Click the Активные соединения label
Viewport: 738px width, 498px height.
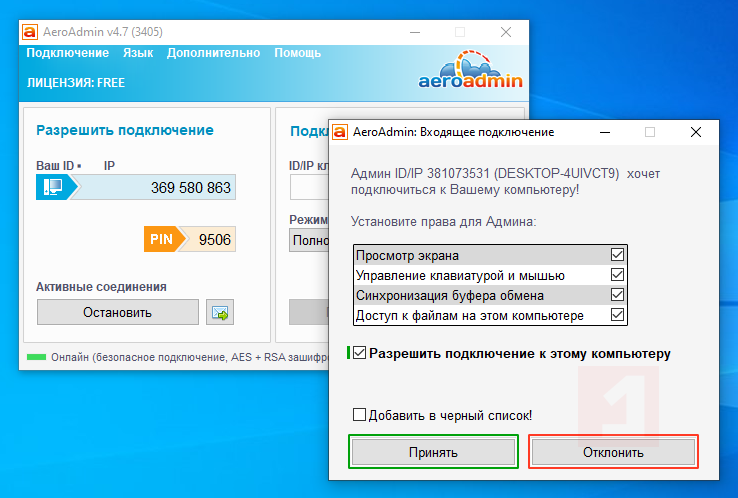pos(101,287)
